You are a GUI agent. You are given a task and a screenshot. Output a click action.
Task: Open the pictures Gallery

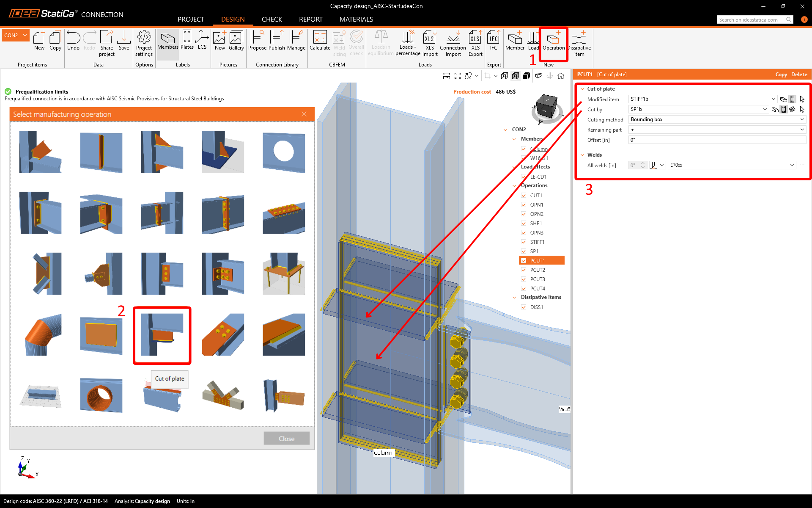pyautogui.click(x=236, y=41)
